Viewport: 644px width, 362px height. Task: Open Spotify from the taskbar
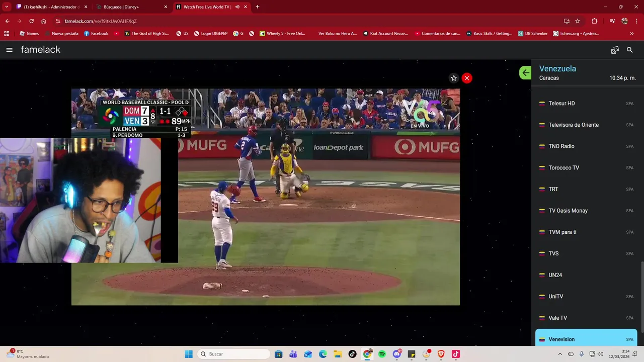click(x=382, y=354)
